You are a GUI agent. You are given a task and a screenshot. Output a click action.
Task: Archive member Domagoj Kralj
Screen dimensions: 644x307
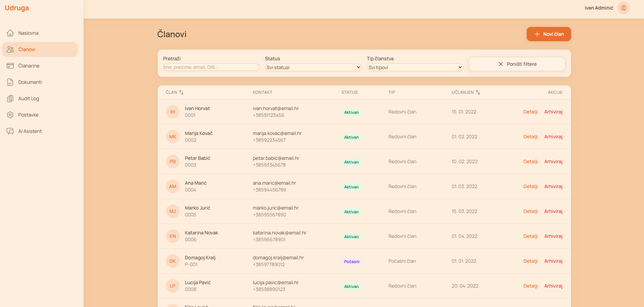(x=553, y=261)
